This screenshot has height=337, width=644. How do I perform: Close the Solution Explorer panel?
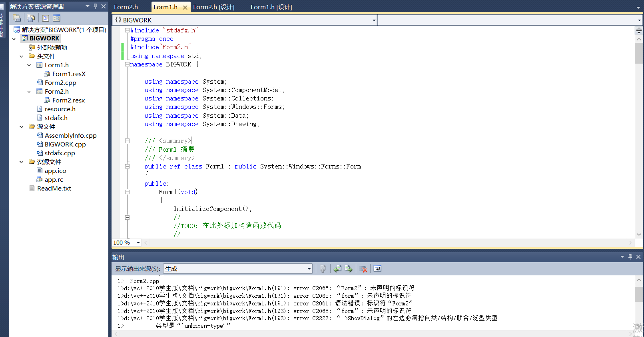click(x=104, y=6)
